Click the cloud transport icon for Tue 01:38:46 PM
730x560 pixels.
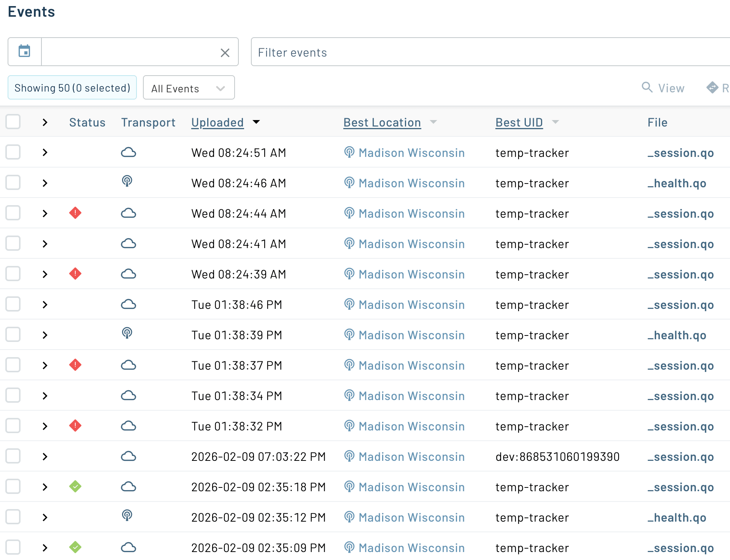(x=129, y=304)
